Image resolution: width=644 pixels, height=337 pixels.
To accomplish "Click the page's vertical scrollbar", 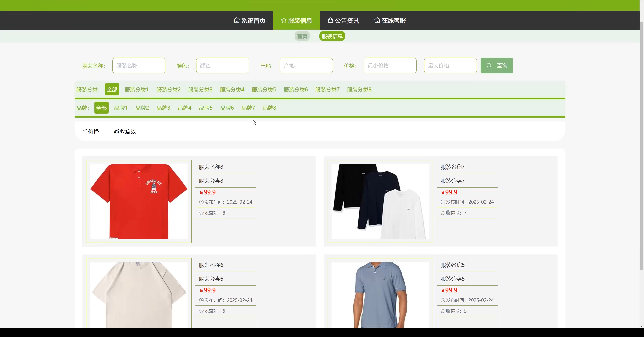I will [641, 146].
